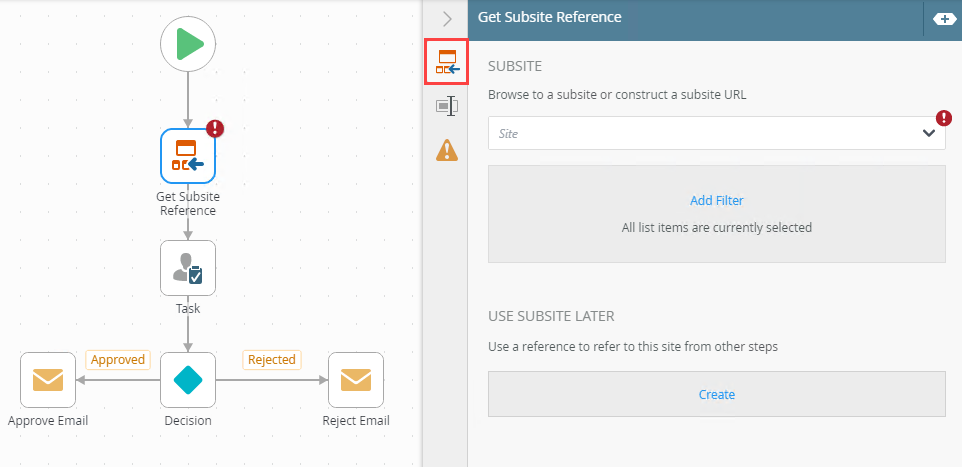Click the red error badge on step
Screen dimensions: 962x467
point(215,128)
